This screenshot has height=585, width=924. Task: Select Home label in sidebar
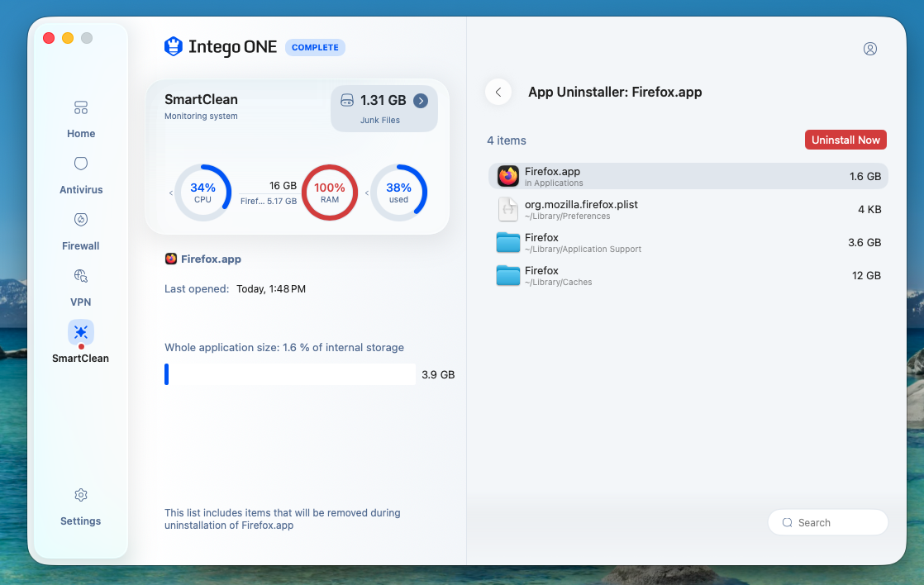(x=81, y=134)
